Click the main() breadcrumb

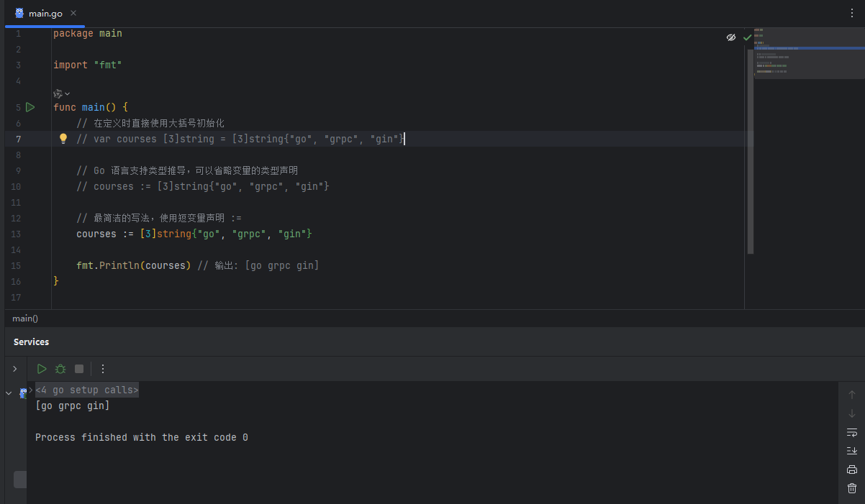coord(25,318)
